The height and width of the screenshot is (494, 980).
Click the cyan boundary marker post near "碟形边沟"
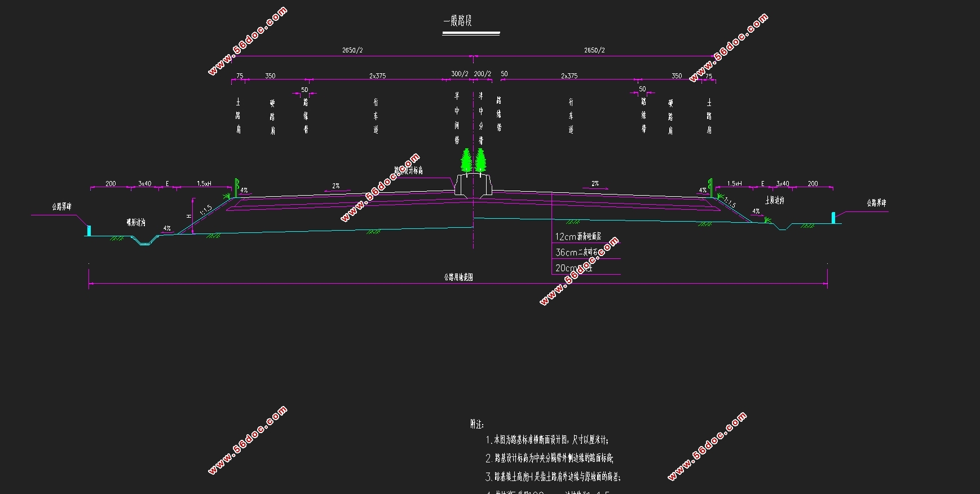pyautogui.click(x=89, y=231)
